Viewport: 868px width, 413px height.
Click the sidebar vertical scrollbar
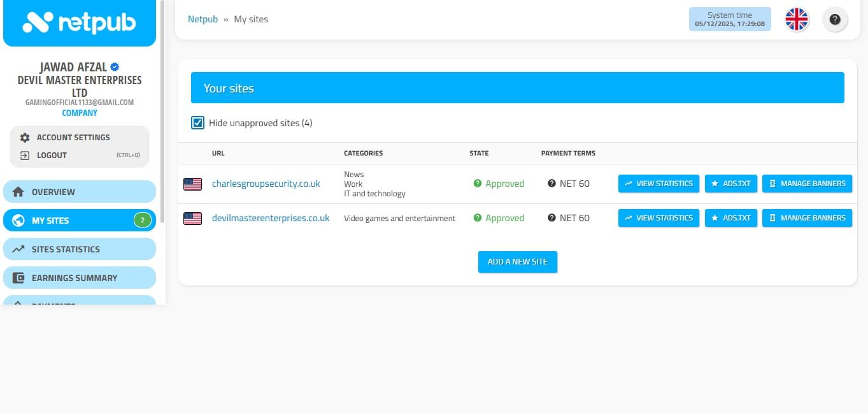coord(162,112)
